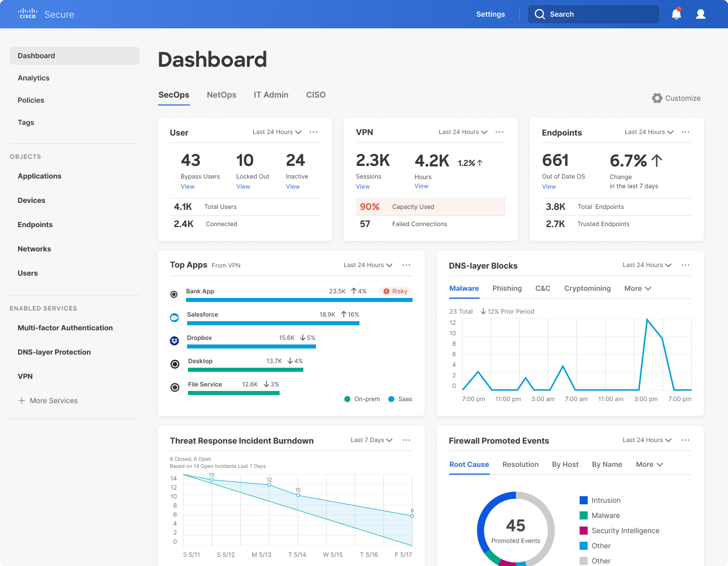The image size is (728, 566).
Task: Open Threat Response Last 7 Days dropdown
Action: [x=372, y=440]
